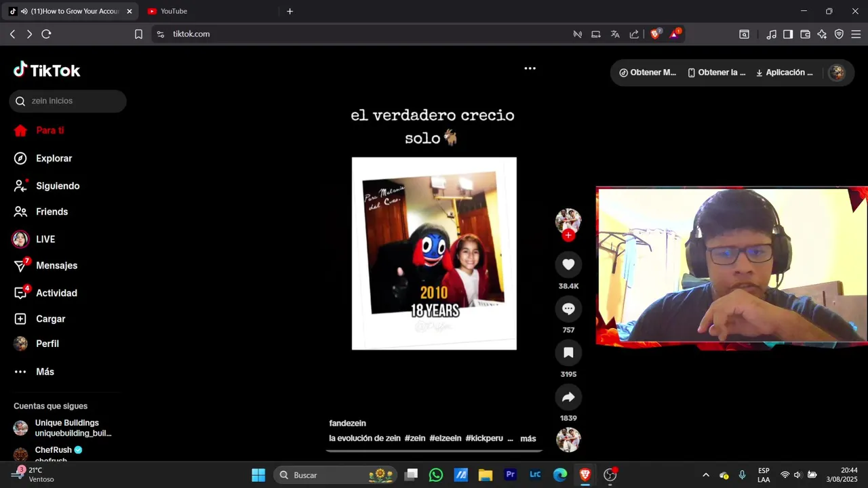Click the taskbar Buscar search box

(335, 475)
